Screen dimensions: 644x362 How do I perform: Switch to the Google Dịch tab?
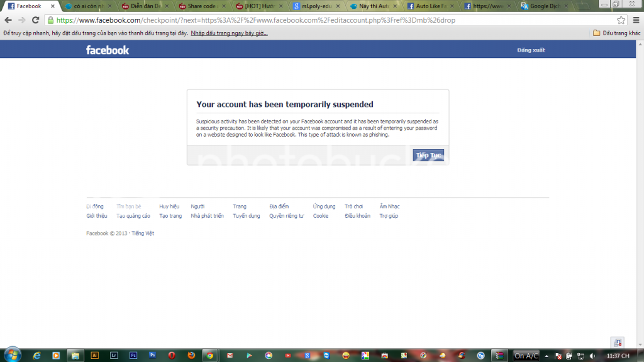click(544, 6)
